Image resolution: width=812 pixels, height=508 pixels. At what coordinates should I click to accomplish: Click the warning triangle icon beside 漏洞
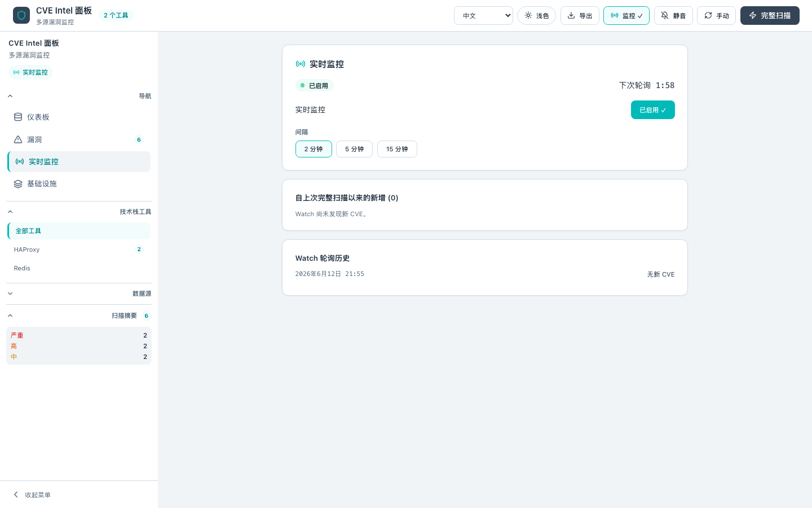point(18,139)
